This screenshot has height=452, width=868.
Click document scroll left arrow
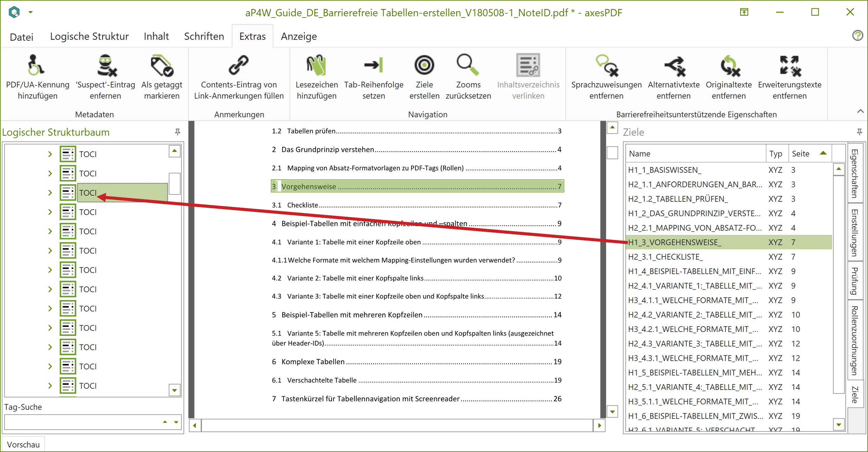point(195,426)
